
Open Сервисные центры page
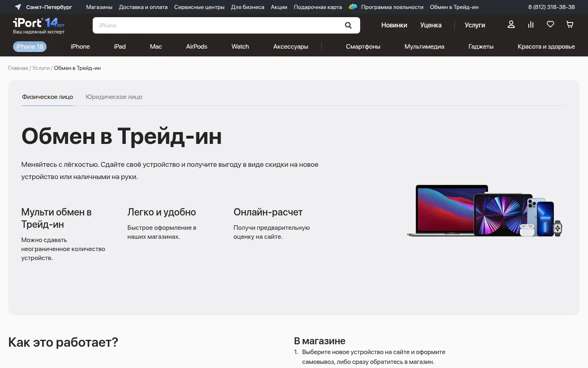pos(199,7)
